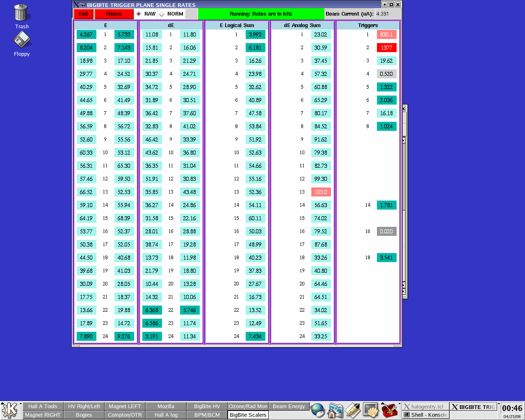Switch to halogentry.tcl taskbar window

point(425,406)
